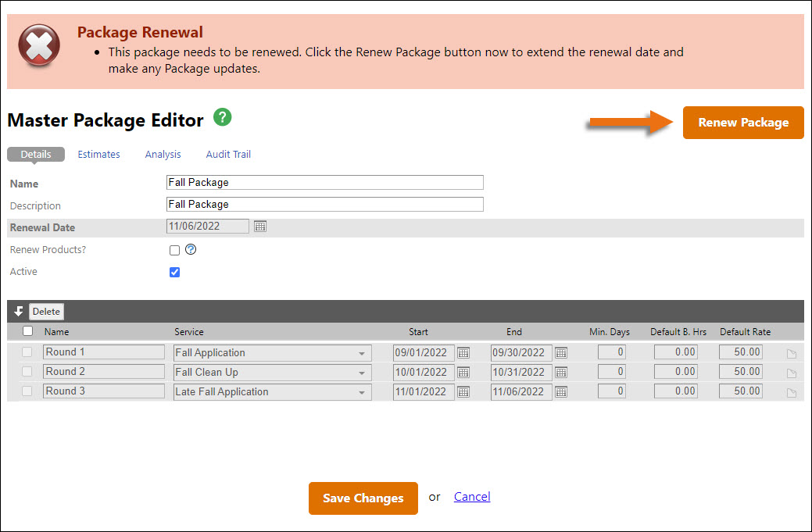The image size is (812, 532).
Task: Select the Round 2 row checkbox
Action: [27, 372]
